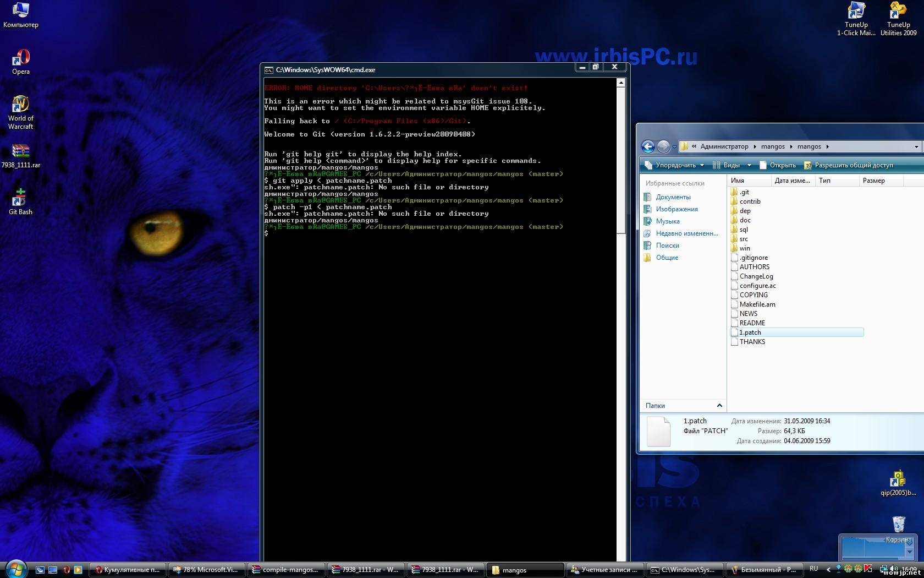The image size is (924, 578).
Task: Click Explorer's forward navigation arrow
Action: [663, 146]
